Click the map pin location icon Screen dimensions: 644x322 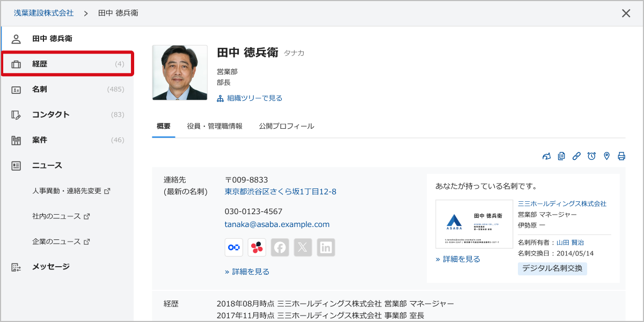[606, 156]
